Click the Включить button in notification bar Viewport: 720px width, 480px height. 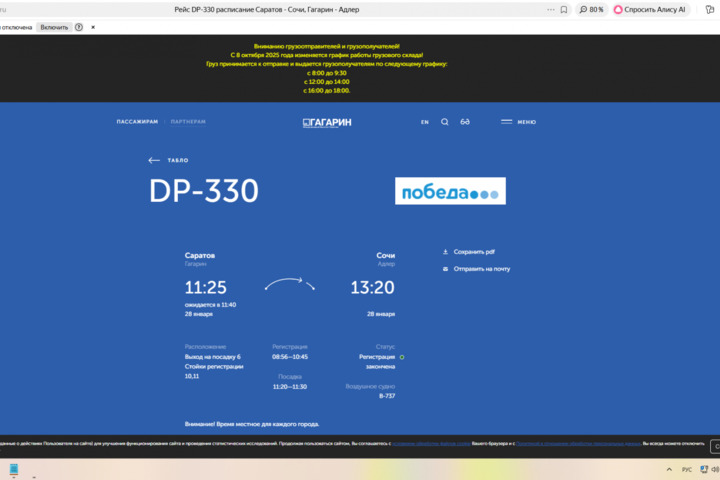pyautogui.click(x=54, y=27)
